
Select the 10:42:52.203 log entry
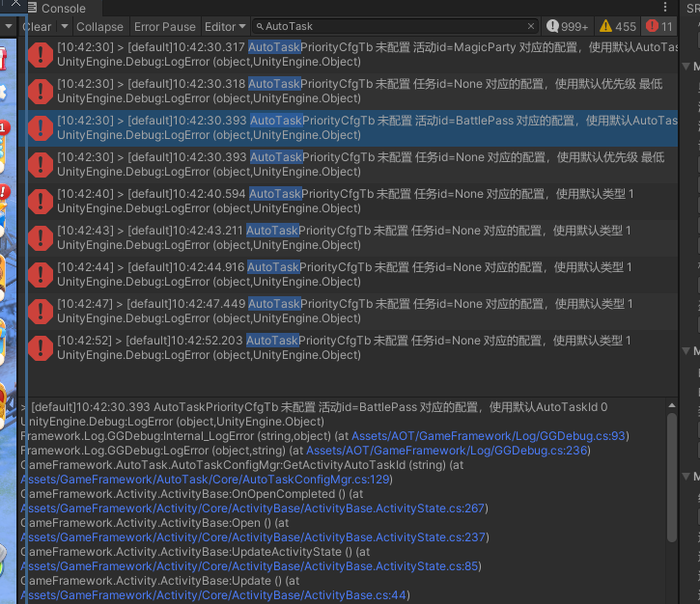pyautogui.click(x=349, y=347)
